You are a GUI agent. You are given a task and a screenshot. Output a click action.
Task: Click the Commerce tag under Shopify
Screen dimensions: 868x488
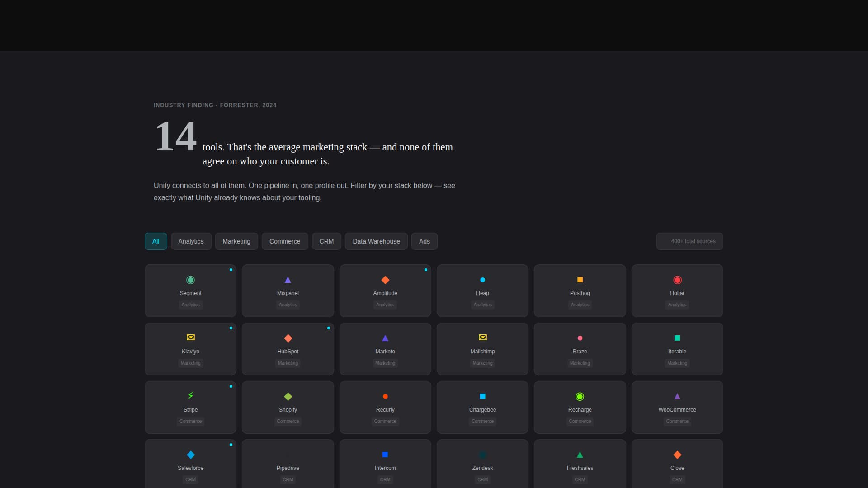point(288,422)
